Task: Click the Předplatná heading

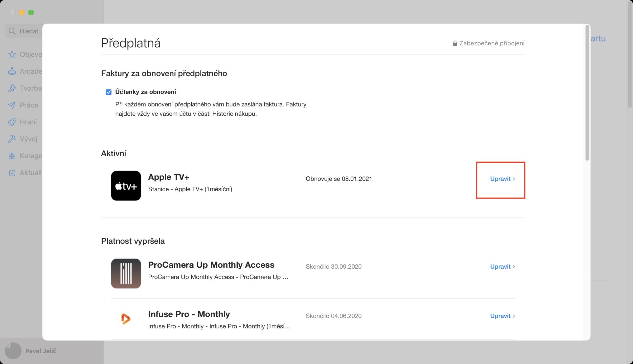Action: (131, 43)
